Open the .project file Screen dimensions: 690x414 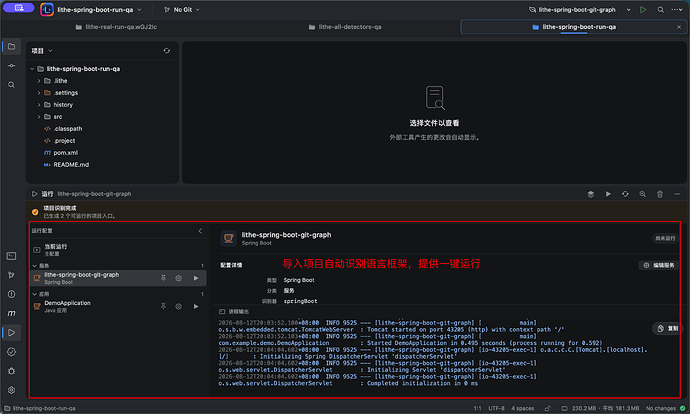coord(64,140)
